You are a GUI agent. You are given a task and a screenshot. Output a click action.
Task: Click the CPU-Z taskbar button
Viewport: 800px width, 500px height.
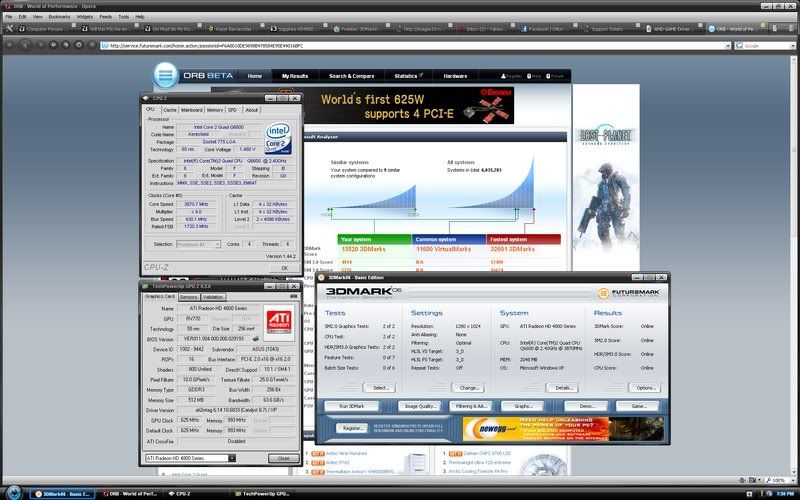196,493
